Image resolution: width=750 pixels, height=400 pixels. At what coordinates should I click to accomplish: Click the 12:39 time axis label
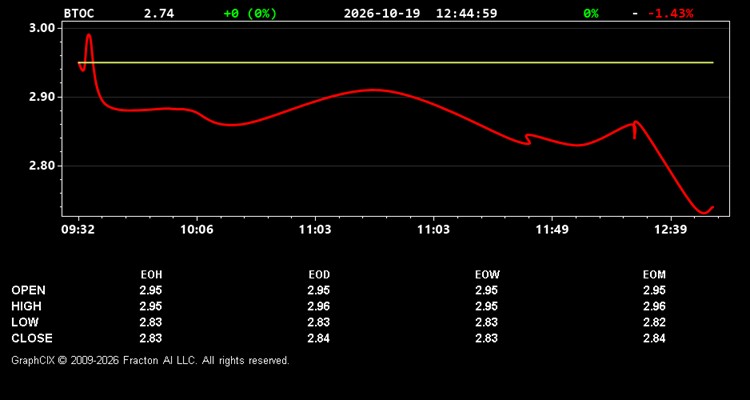coord(671,229)
